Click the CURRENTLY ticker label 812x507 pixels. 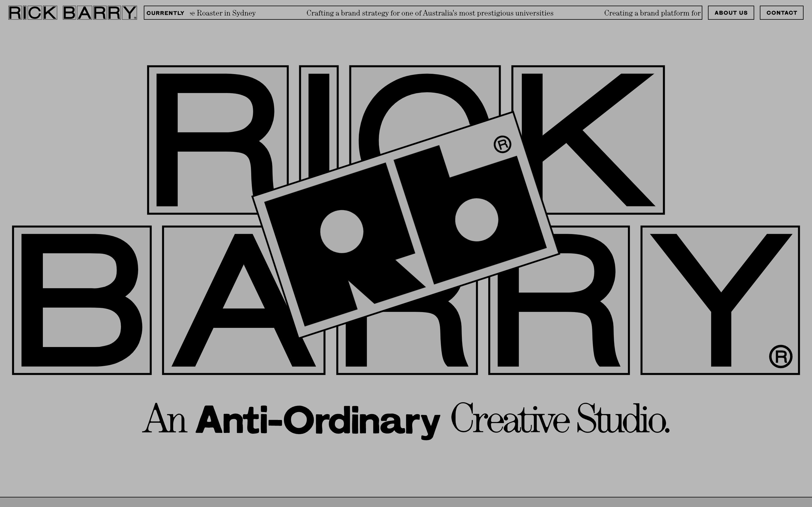click(x=165, y=13)
